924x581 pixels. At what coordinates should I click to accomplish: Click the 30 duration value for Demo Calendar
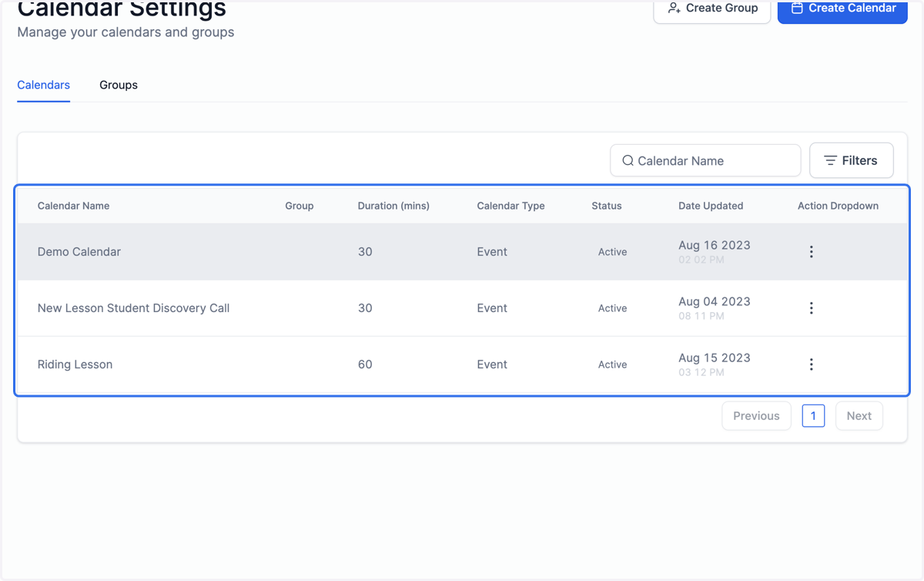365,252
